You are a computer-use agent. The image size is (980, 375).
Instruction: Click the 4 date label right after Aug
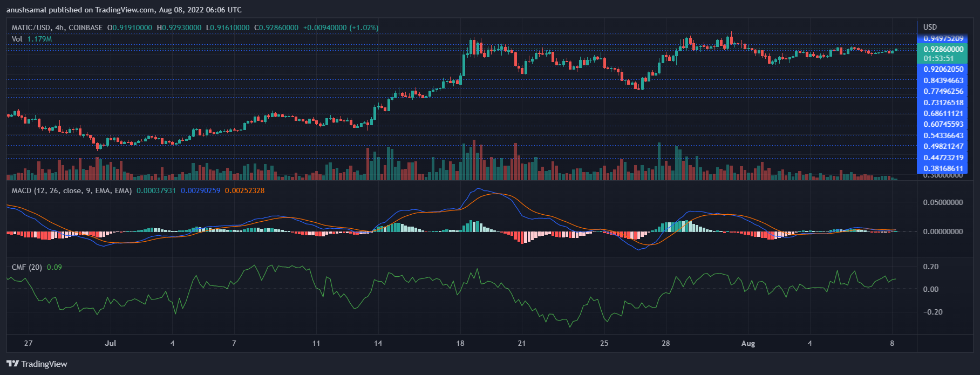pyautogui.click(x=809, y=343)
